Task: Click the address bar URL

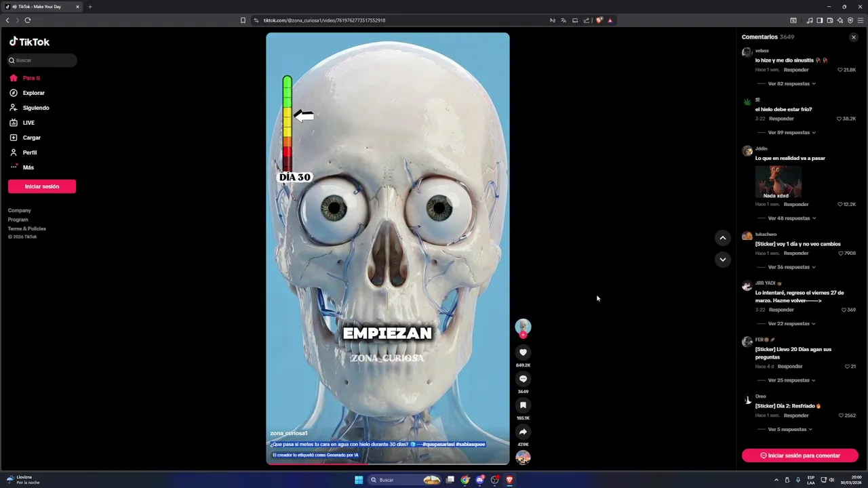Action: tap(324, 20)
